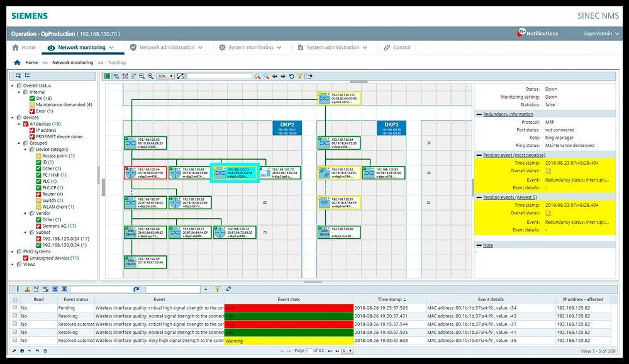Open the System monitoring menu
The image size is (629, 364).
tap(250, 47)
